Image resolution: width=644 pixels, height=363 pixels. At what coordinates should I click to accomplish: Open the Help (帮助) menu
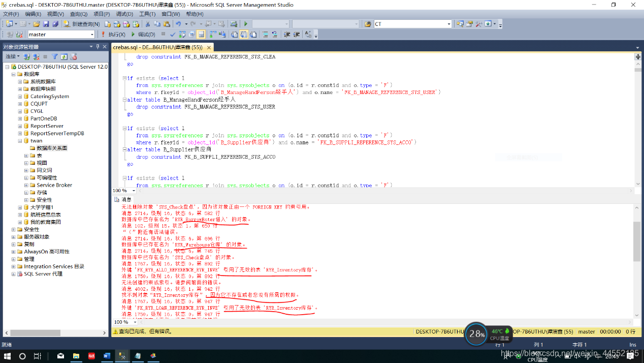[x=195, y=14]
